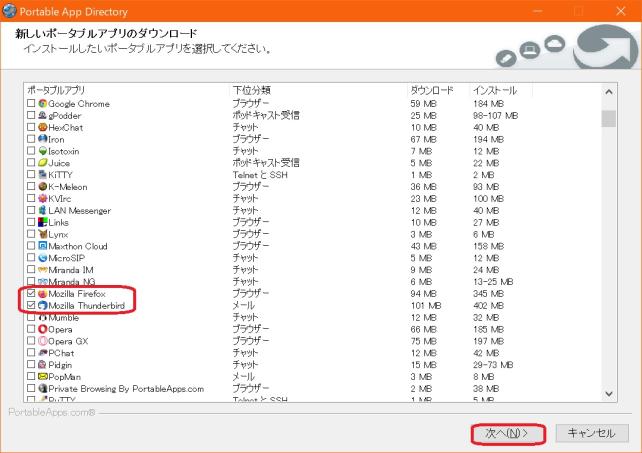642x453 pixels.
Task: Click the Mozilla Firefox icon
Action: coord(43,293)
